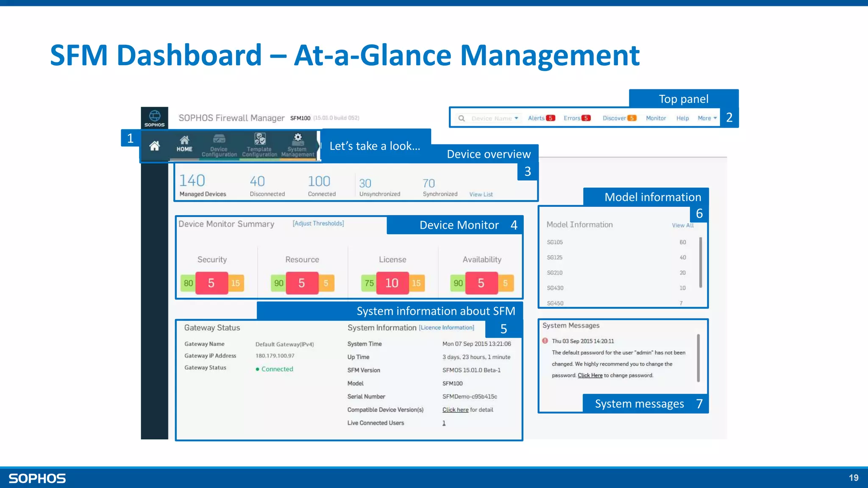Select the SG125 model row
Image resolution: width=868 pixels, height=488 pixels.
coord(616,258)
